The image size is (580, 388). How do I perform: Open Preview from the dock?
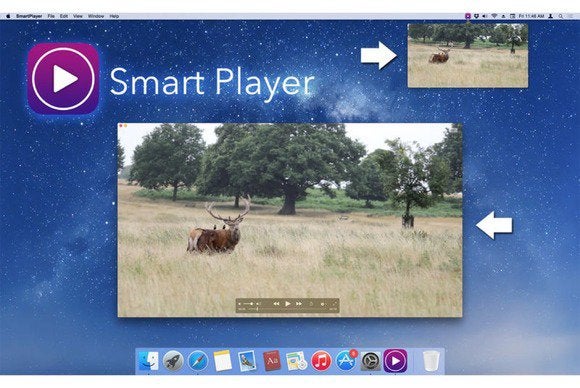point(247,361)
